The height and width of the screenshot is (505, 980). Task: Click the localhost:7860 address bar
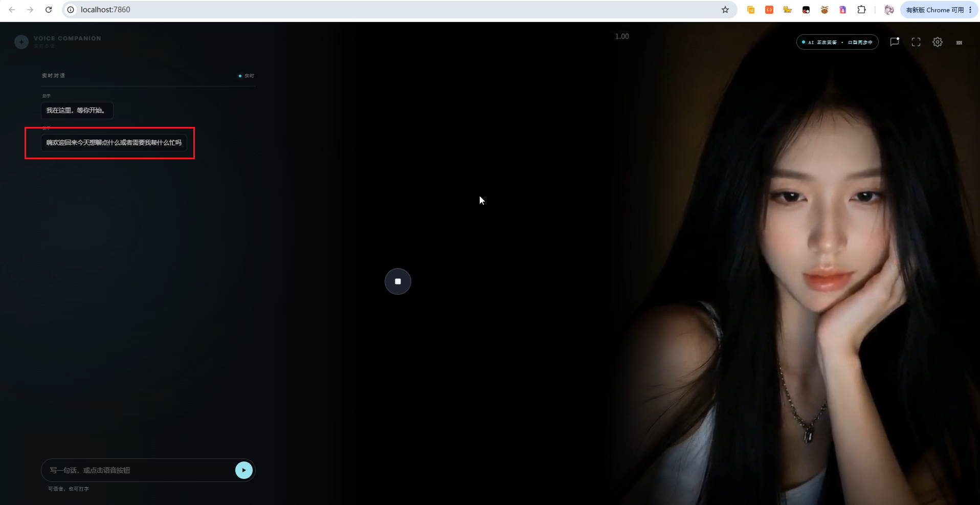click(399, 10)
